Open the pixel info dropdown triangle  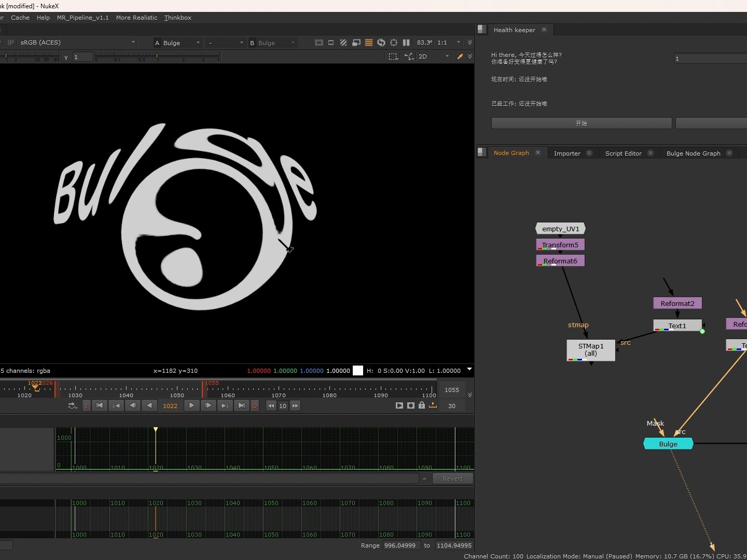pyautogui.click(x=469, y=369)
